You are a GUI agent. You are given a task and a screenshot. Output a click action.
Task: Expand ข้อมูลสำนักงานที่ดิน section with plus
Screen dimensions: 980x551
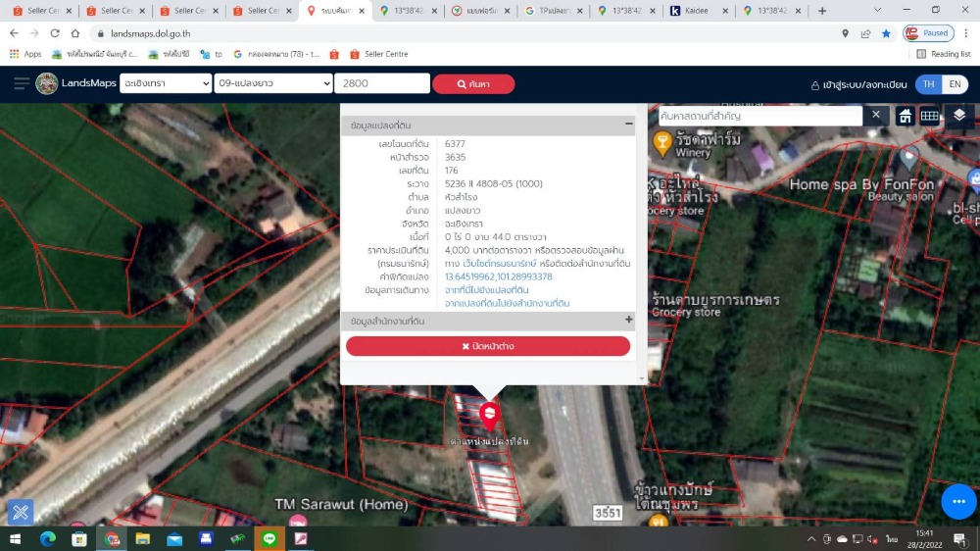click(628, 320)
